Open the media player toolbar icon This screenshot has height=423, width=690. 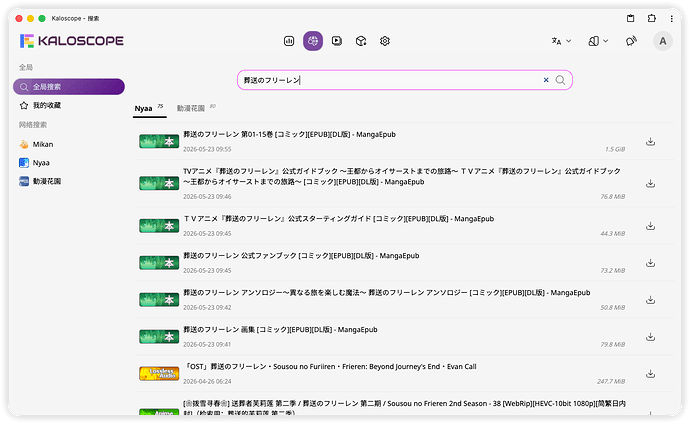[337, 41]
